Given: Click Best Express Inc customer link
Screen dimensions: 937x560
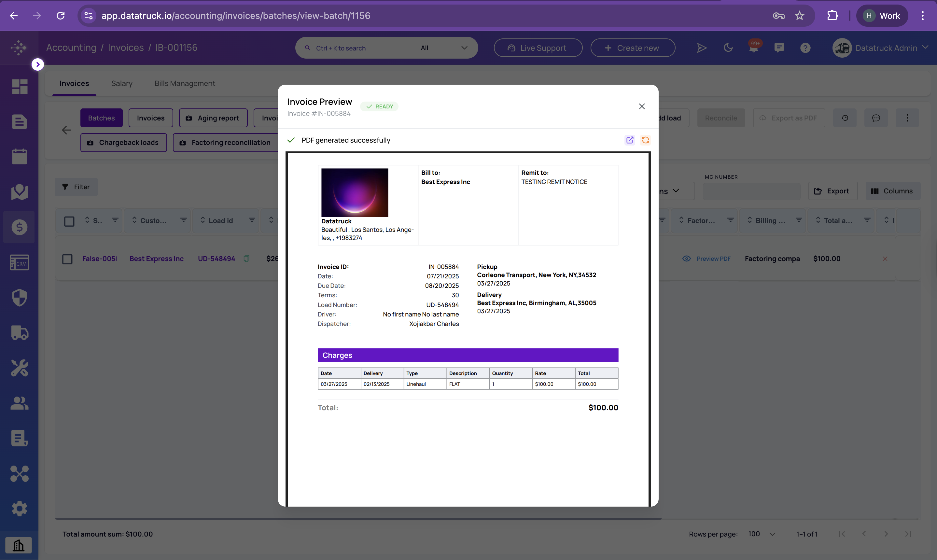Looking at the screenshot, I should coord(156,259).
